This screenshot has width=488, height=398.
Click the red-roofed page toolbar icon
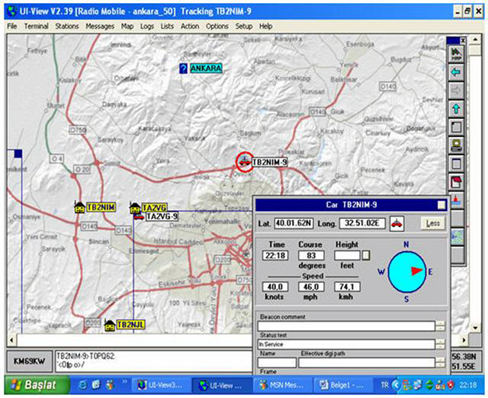click(x=456, y=182)
